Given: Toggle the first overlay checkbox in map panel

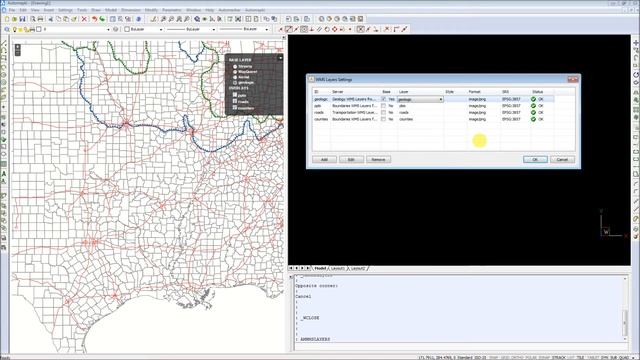Looking at the screenshot, I should point(235,95).
